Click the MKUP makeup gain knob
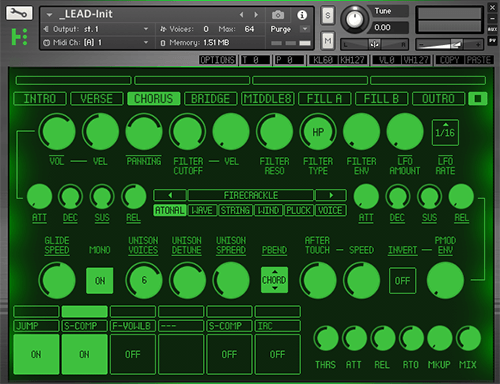500x384 pixels. (x=440, y=338)
